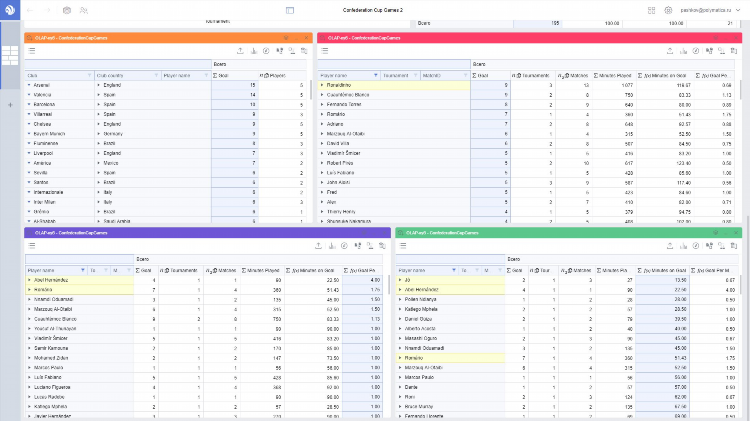The height and width of the screenshot is (421, 750).
Task: Expand the Arsenal club row
Action: click(x=29, y=85)
